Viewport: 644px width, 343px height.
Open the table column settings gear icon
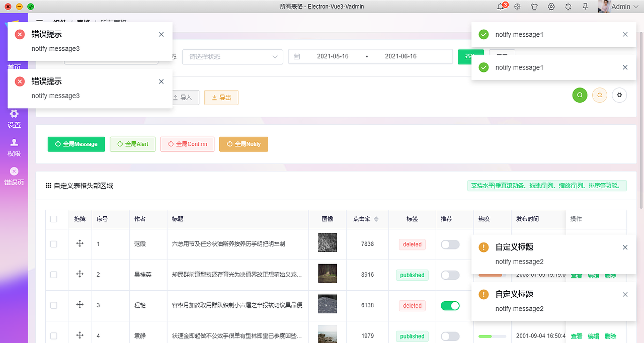pos(619,95)
